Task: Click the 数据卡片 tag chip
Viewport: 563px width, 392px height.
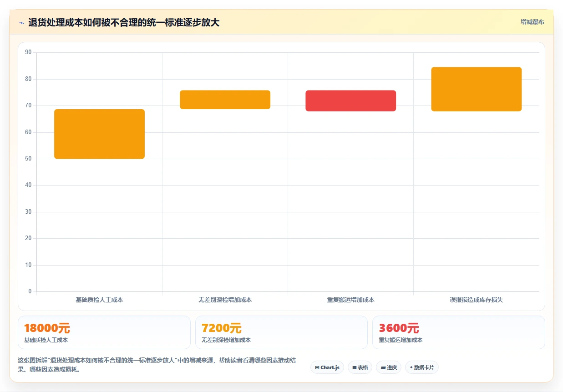Action: pos(421,367)
